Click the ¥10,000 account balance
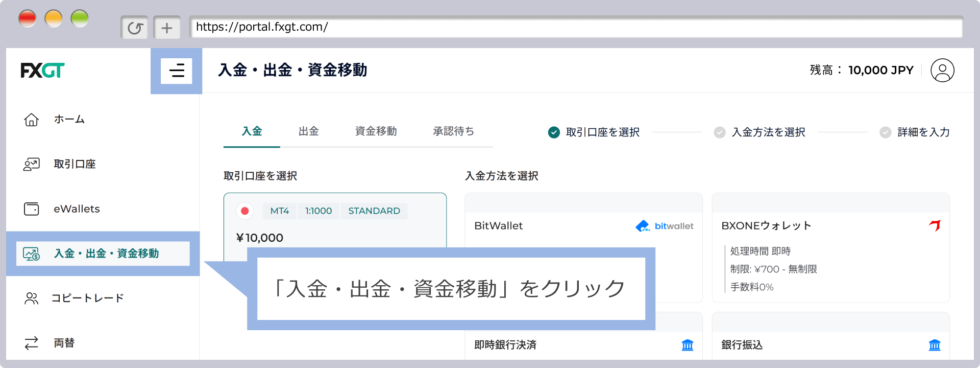The width and height of the screenshot is (980, 368). pyautogui.click(x=260, y=238)
